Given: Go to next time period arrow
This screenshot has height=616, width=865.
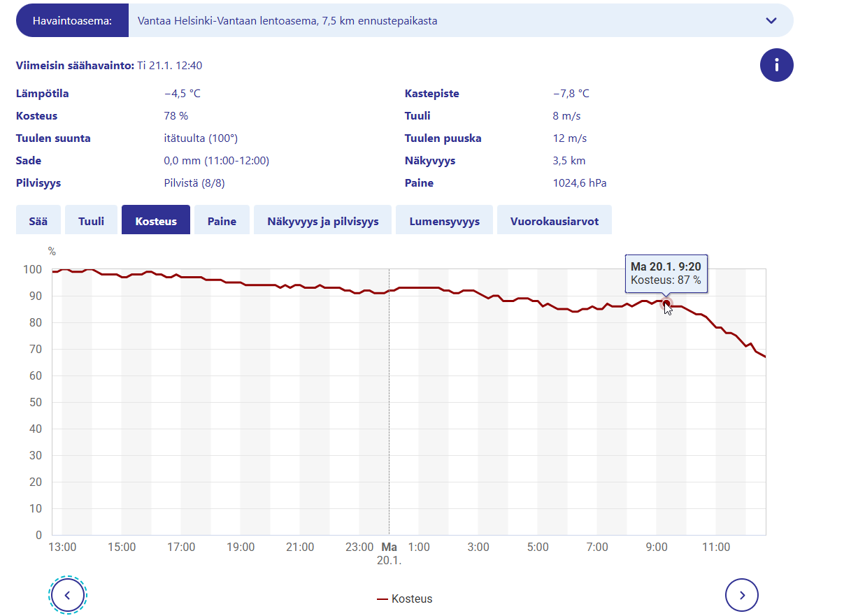Looking at the screenshot, I should (742, 595).
